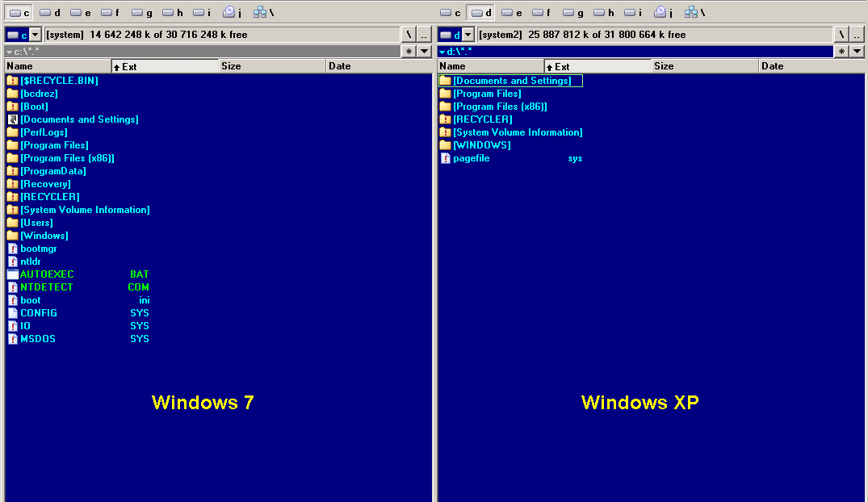The image size is (868, 502).
Task: Select right panel [Documents and Settings] folder
Action: tap(512, 81)
